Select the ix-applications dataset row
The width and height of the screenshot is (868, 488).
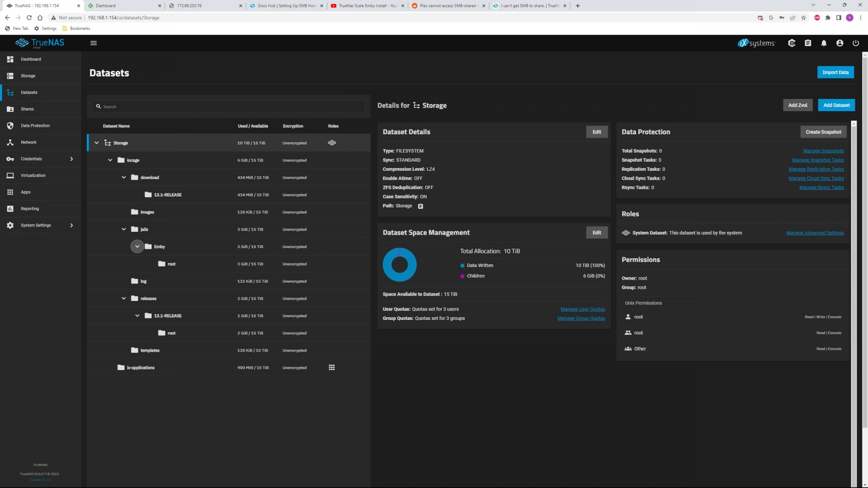pos(229,367)
